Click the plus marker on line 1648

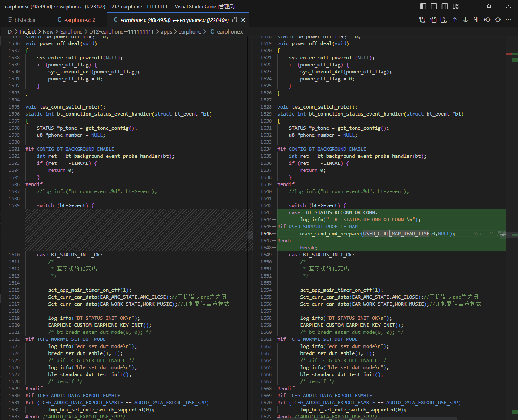pos(274,248)
